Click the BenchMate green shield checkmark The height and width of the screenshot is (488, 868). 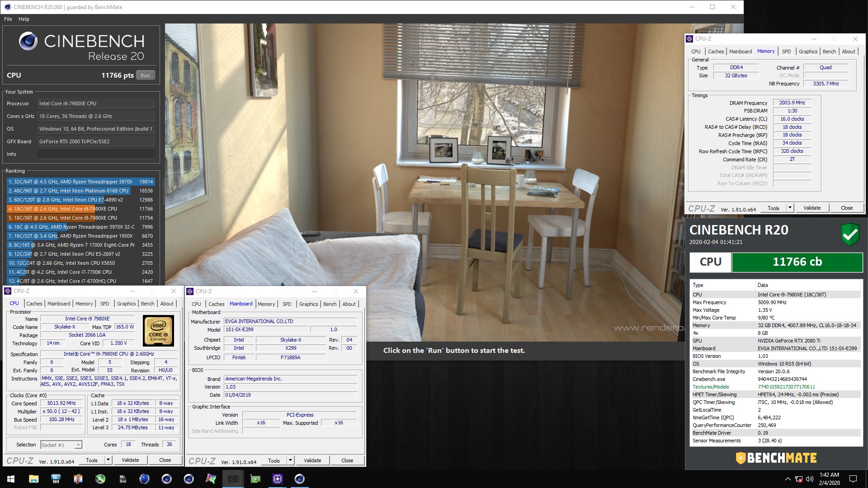(850, 234)
